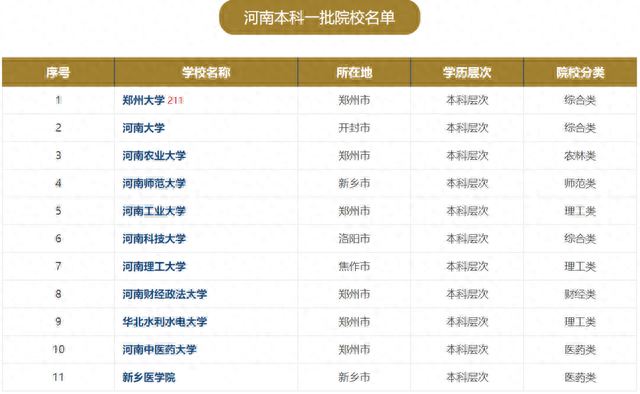The height and width of the screenshot is (394, 640).
Task: Click serial number 2 for 河南大学
Action: tap(58, 128)
